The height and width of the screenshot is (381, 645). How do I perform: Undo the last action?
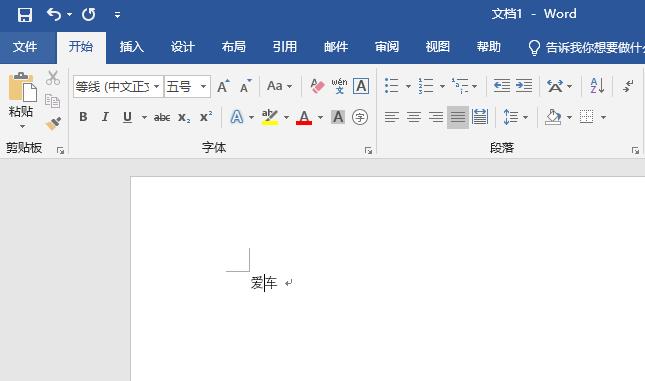click(x=54, y=15)
